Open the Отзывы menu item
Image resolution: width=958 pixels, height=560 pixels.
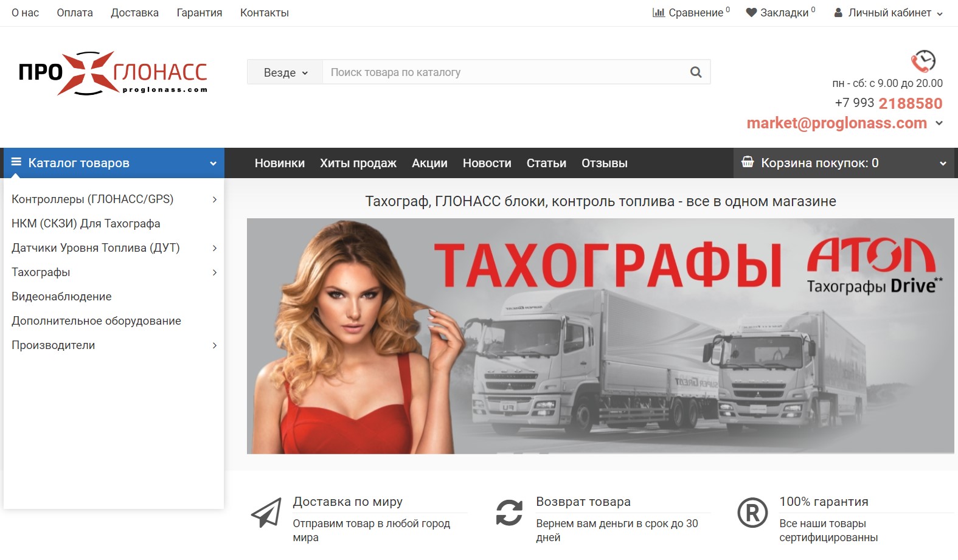(605, 163)
